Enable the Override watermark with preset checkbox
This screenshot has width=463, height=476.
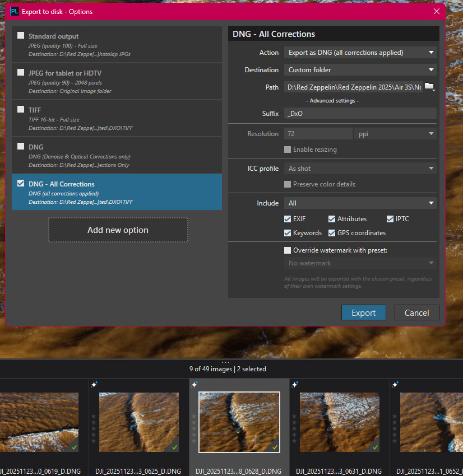click(x=288, y=250)
